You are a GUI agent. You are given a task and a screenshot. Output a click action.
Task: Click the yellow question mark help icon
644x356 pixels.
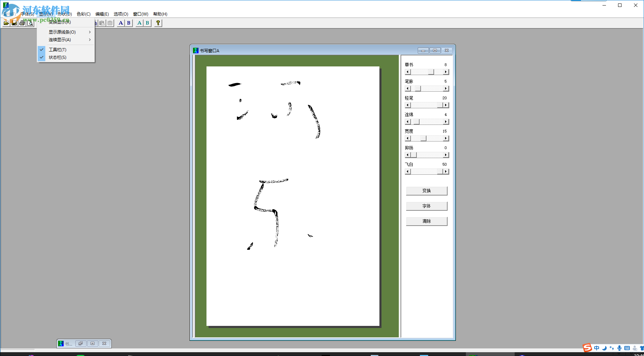tap(158, 23)
